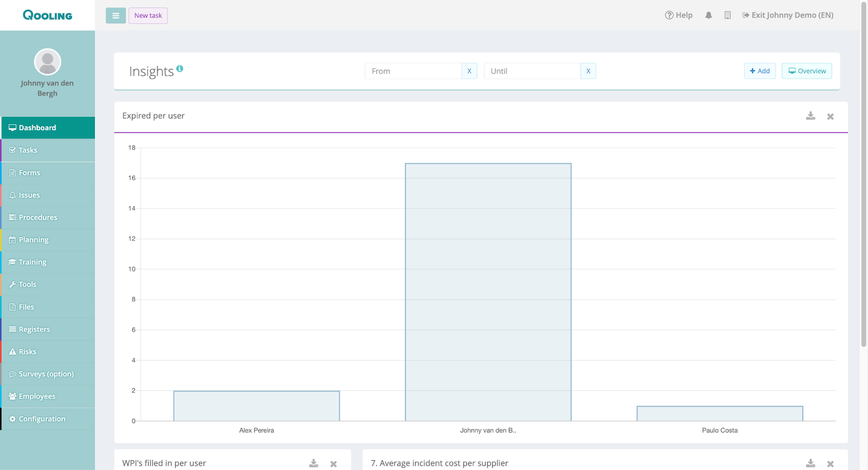This screenshot has width=868, height=470.
Task: Open Files in the sidebar
Action: pyautogui.click(x=48, y=307)
